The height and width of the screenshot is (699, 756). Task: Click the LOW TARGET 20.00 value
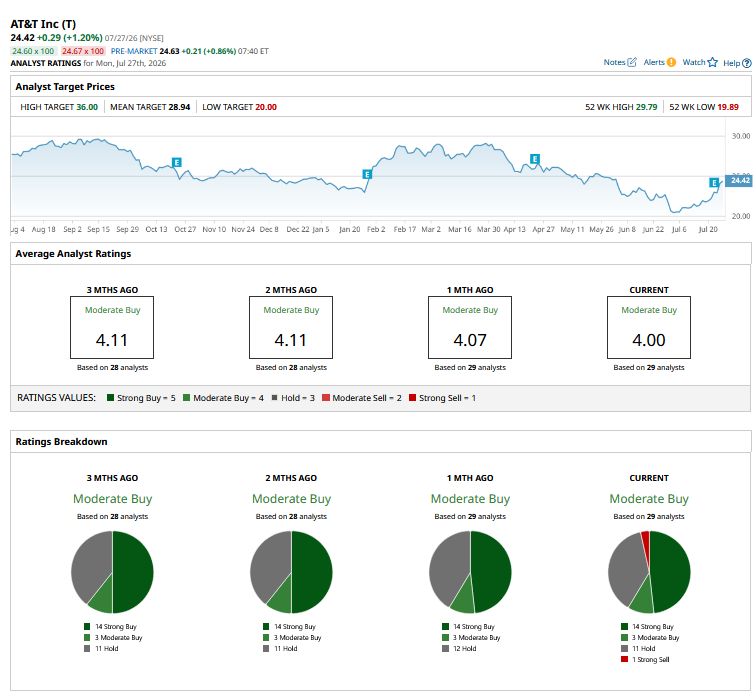point(266,107)
